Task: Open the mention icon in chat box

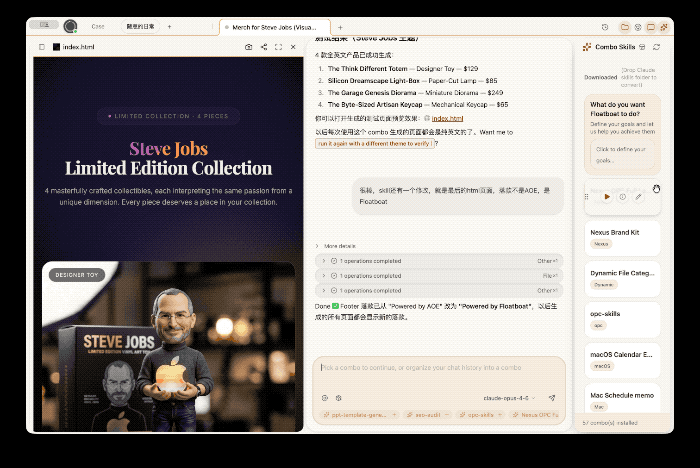Action: point(325,398)
